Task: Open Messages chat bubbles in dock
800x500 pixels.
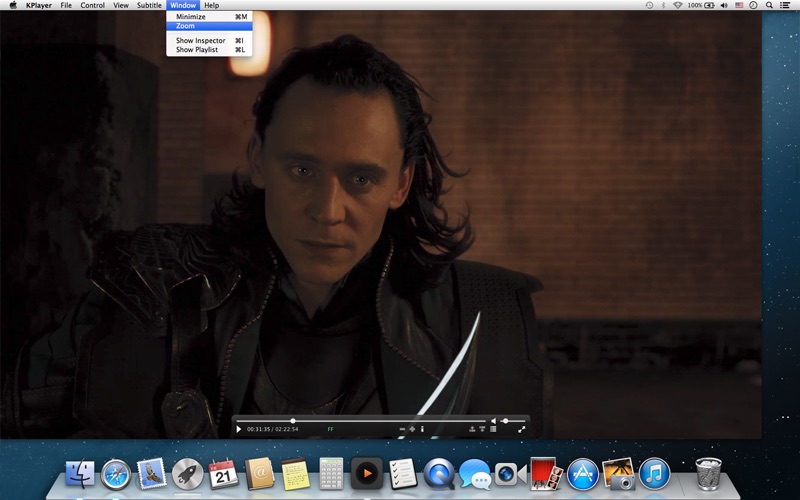Action: (475, 474)
